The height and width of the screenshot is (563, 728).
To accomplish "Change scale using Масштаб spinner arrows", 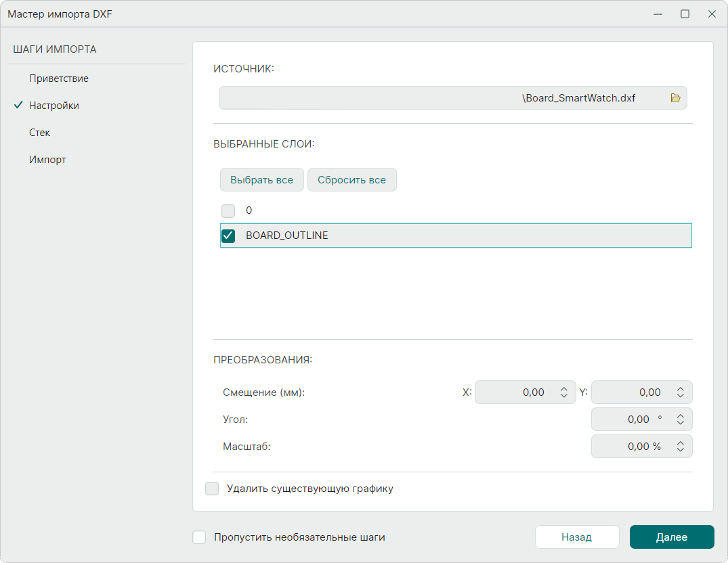I will pos(680,447).
